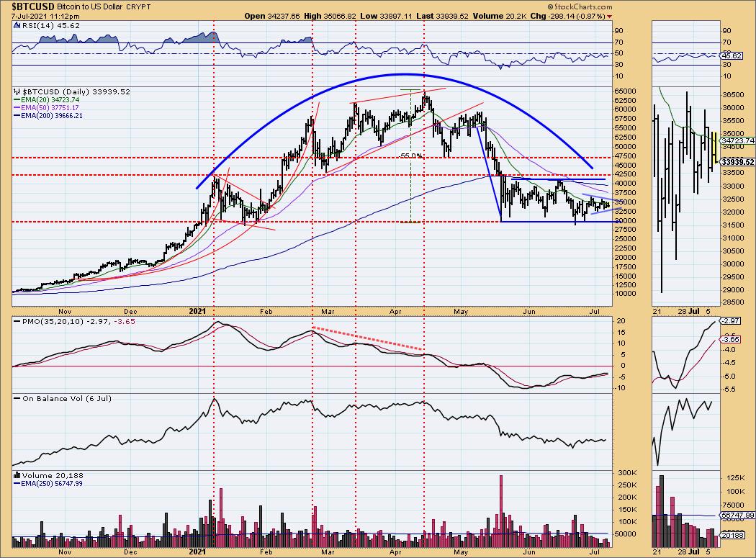Click the PMO(35,20,10) -2.97 legend
This screenshot has height=558, width=756.
click(x=62, y=321)
